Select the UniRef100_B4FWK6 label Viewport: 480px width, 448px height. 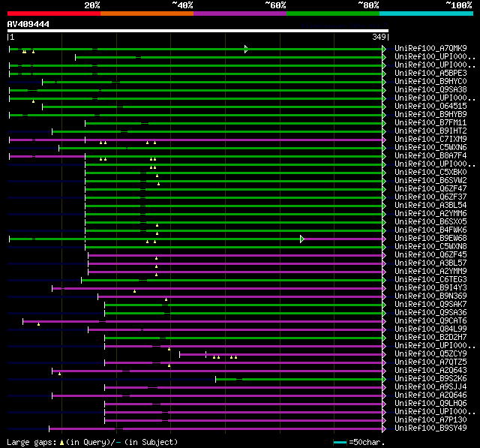(430, 230)
